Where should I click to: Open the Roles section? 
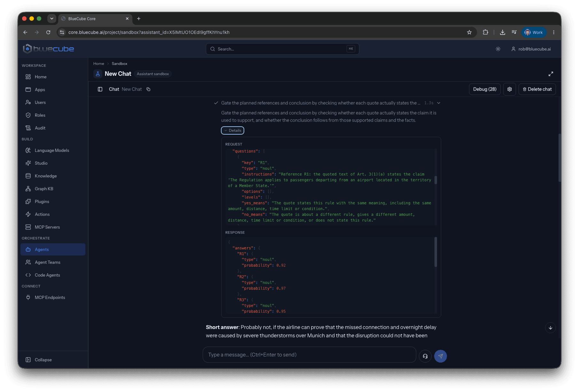[x=53, y=115]
